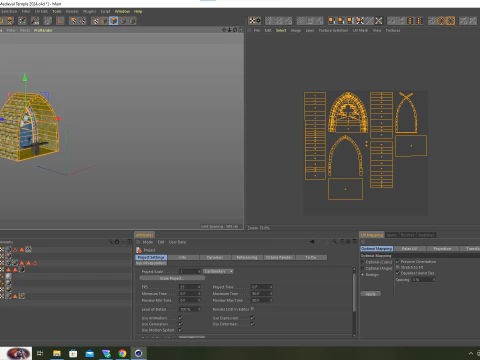
Task: Toggle Stretch to Fit checkbox
Action: click(398, 267)
